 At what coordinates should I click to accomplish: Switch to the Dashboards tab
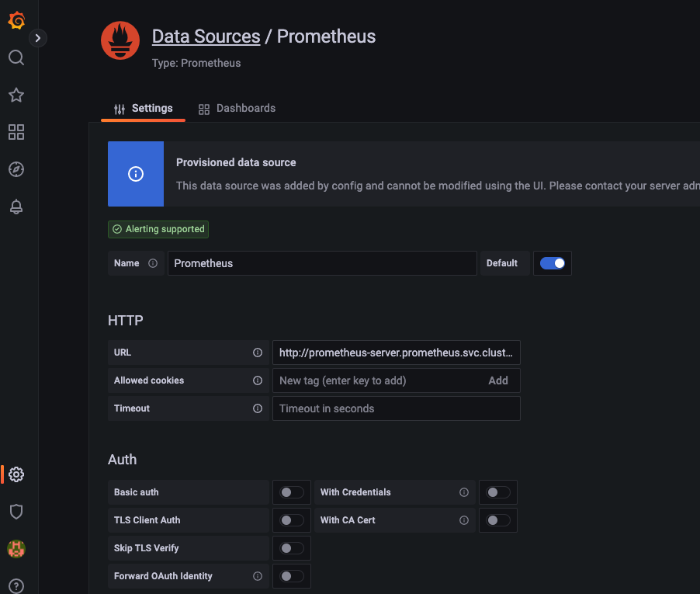click(x=237, y=109)
